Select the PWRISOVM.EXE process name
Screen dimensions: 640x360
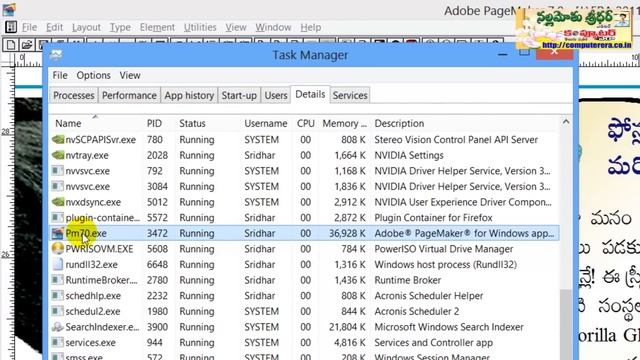[99, 249]
